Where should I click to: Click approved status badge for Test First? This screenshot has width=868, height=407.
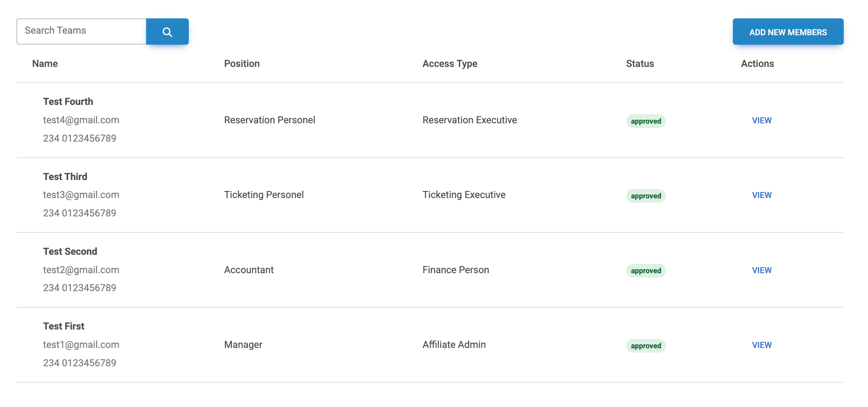tap(646, 346)
